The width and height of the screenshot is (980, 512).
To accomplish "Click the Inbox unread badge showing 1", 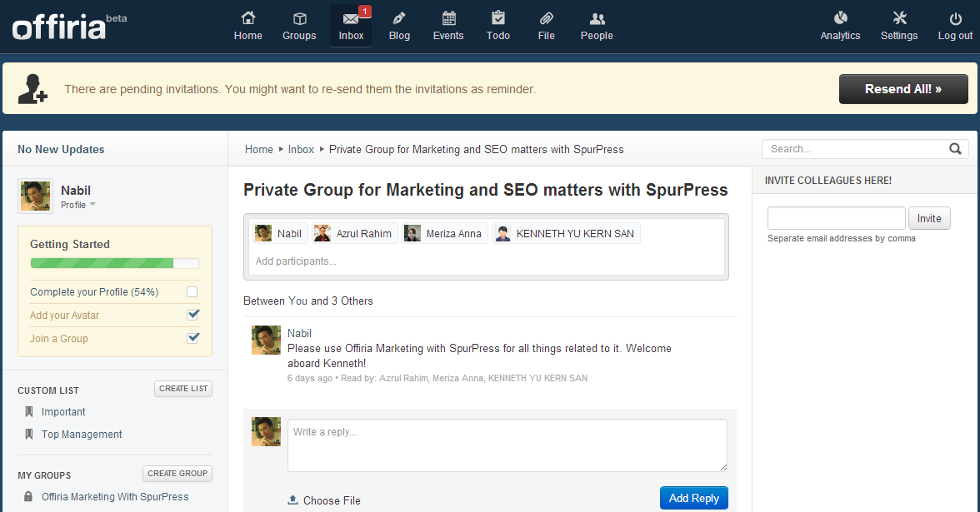I will (365, 11).
